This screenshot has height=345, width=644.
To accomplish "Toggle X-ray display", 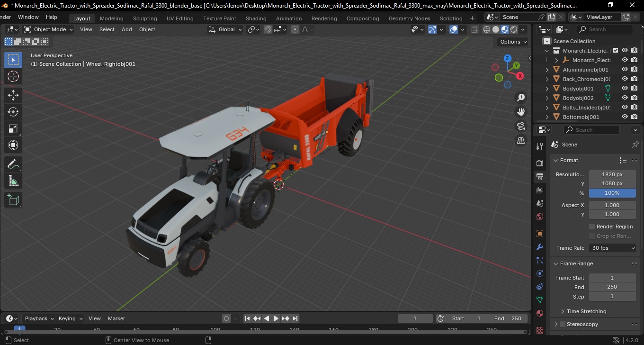I will 475,29.
